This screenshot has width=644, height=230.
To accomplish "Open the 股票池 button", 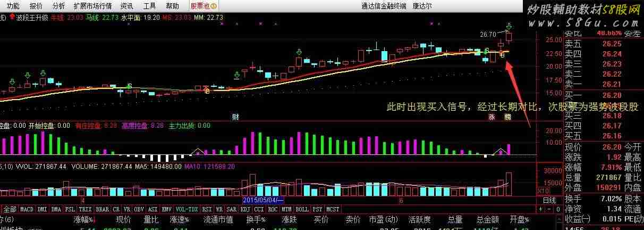I will pyautogui.click(x=204, y=6).
